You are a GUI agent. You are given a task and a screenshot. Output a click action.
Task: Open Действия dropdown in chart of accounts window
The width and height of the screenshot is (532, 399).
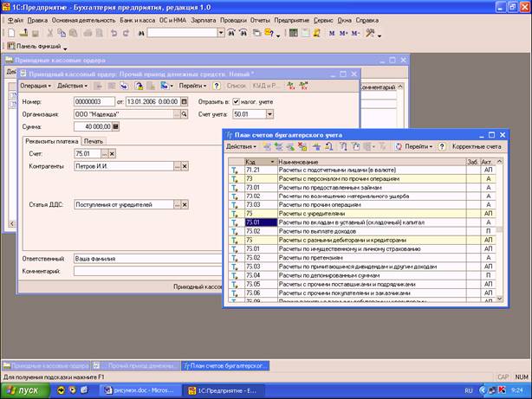[239, 147]
